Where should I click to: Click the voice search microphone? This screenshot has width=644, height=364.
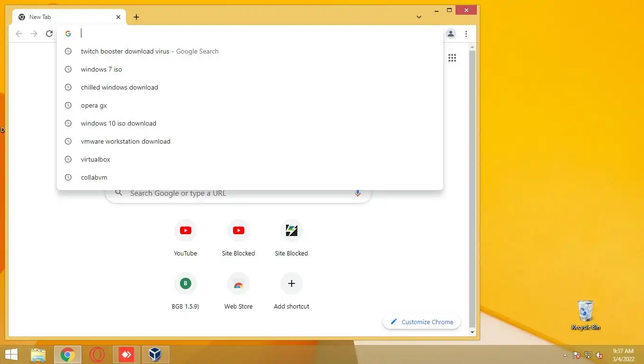(x=358, y=193)
